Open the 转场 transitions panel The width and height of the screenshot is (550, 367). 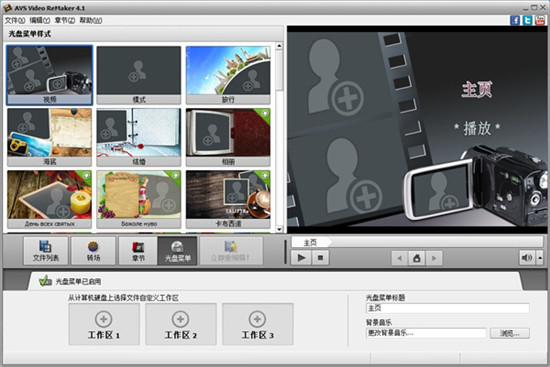click(93, 251)
